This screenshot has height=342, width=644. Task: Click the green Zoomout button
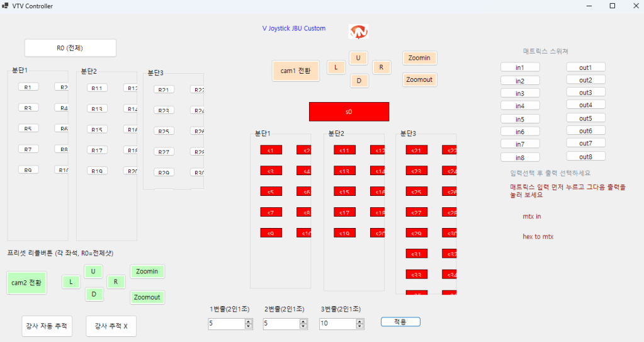click(x=147, y=297)
